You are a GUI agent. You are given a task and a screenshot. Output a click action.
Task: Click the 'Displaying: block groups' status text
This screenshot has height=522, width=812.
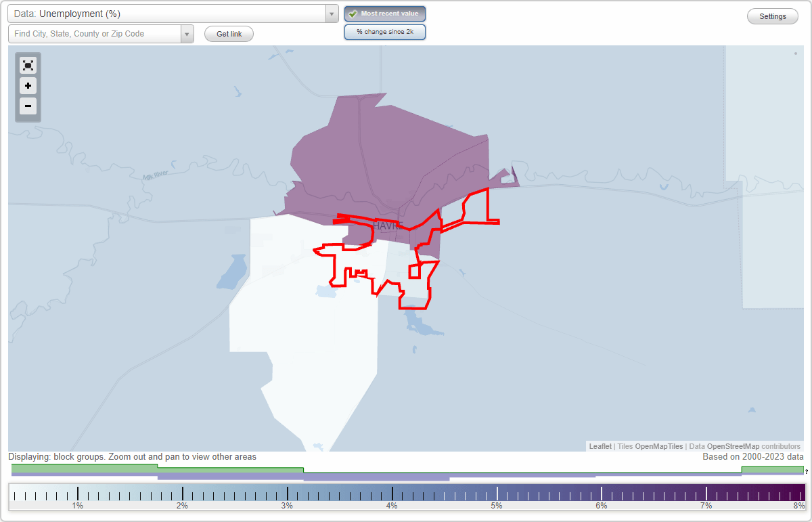pos(132,457)
